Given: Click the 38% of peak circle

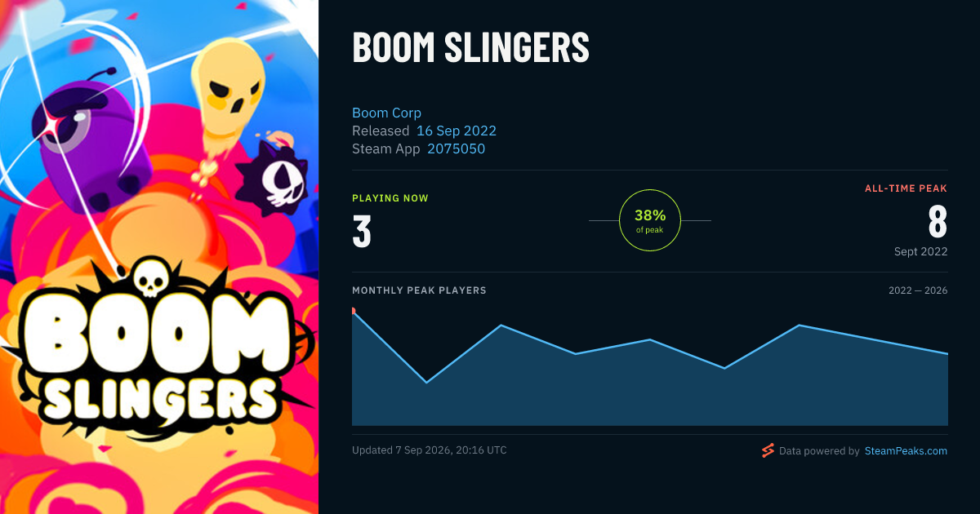Looking at the screenshot, I should 650,220.
